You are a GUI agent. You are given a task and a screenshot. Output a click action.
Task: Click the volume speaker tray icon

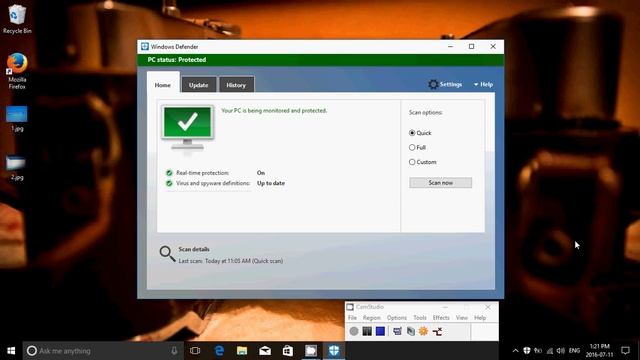(x=561, y=351)
